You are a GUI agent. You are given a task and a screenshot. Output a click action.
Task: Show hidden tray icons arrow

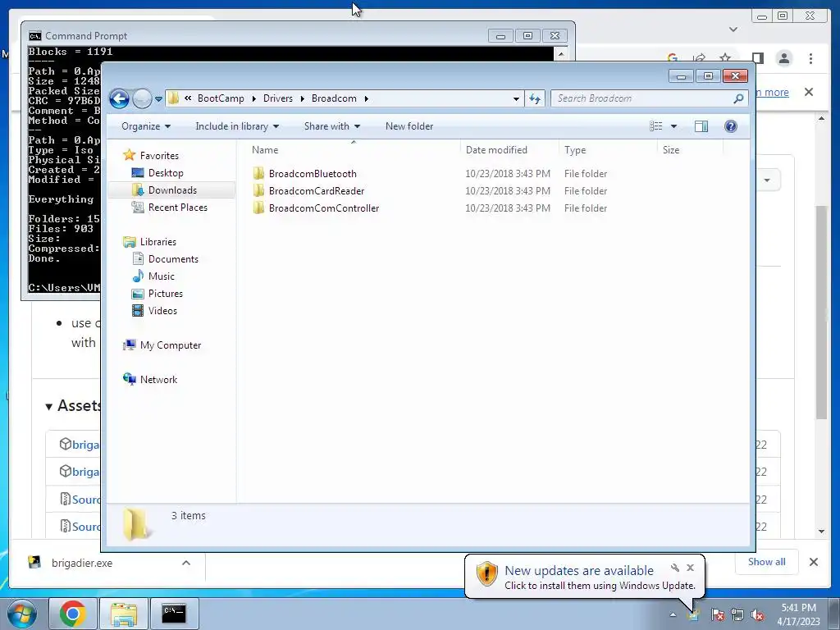point(673,615)
